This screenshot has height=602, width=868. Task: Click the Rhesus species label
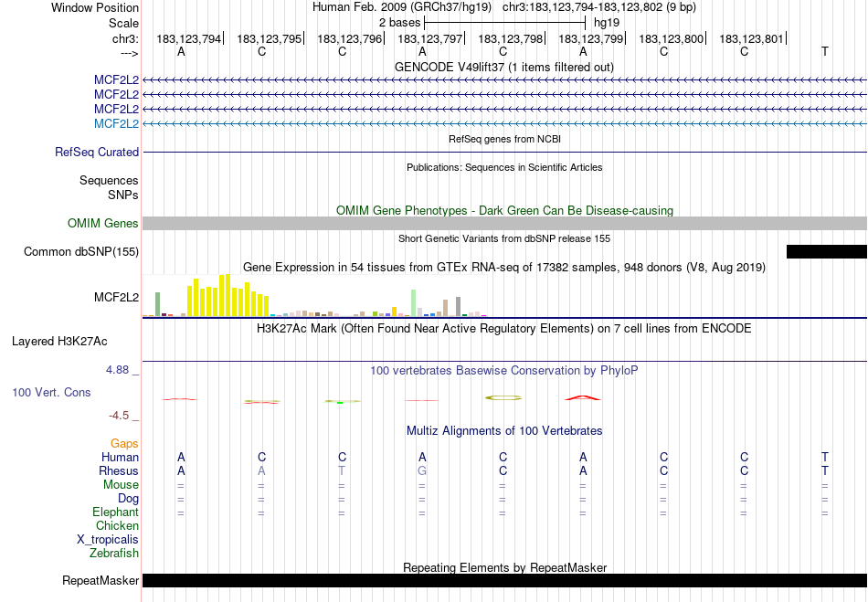pos(119,470)
